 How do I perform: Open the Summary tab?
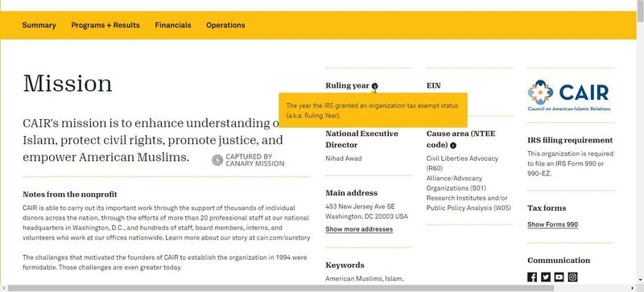click(39, 25)
